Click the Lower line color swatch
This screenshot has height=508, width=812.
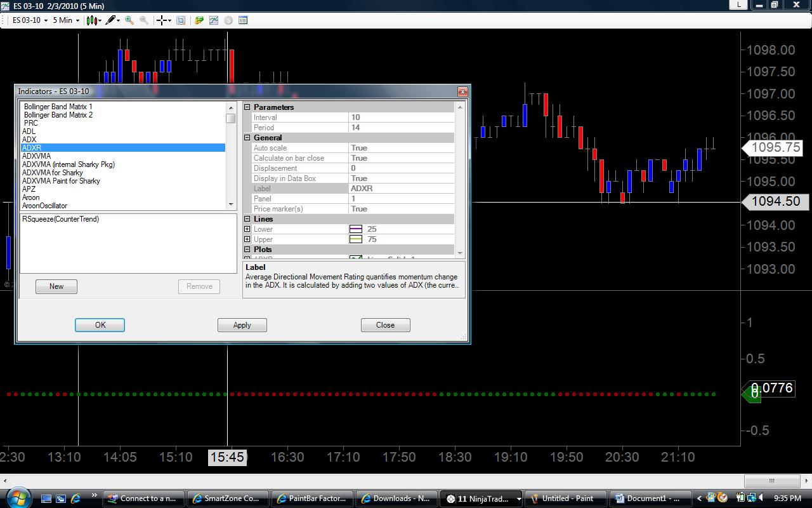tap(356, 229)
